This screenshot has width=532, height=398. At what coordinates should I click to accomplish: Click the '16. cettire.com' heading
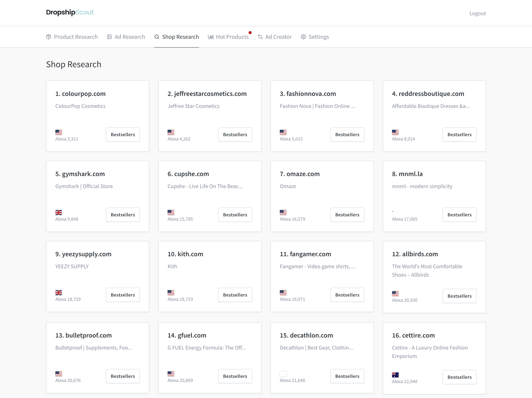(413, 336)
